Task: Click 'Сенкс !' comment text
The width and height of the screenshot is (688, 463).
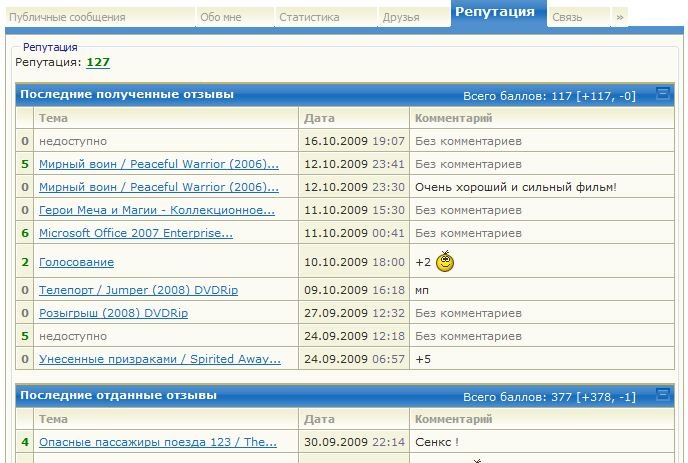Action: [x=437, y=442]
